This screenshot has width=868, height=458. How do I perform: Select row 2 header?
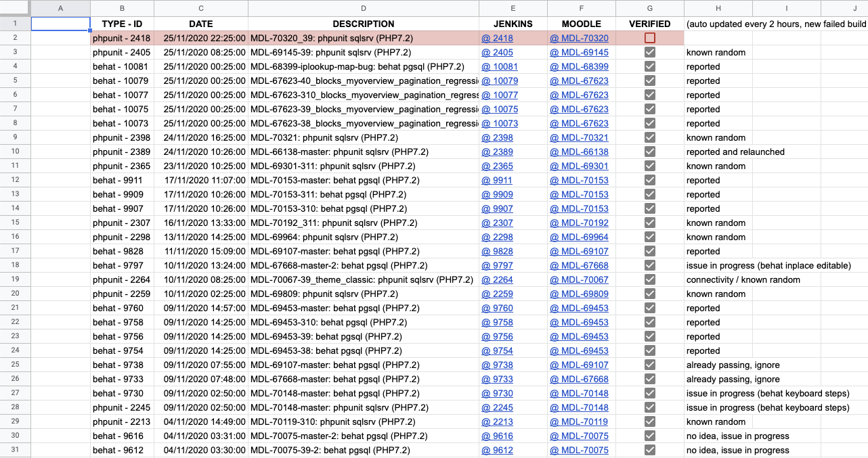[15, 38]
